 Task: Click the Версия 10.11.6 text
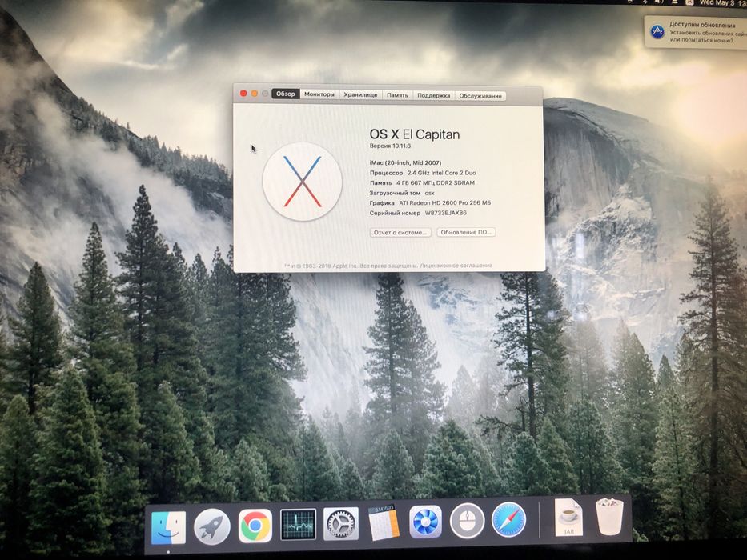(x=390, y=146)
